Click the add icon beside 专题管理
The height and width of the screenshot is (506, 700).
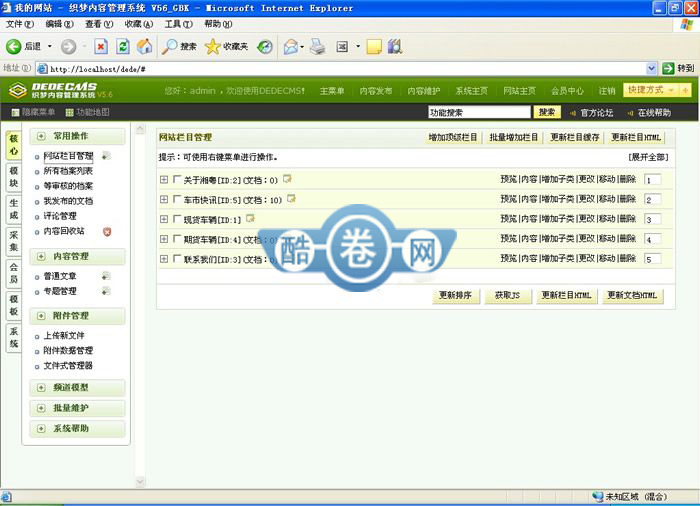tap(106, 291)
